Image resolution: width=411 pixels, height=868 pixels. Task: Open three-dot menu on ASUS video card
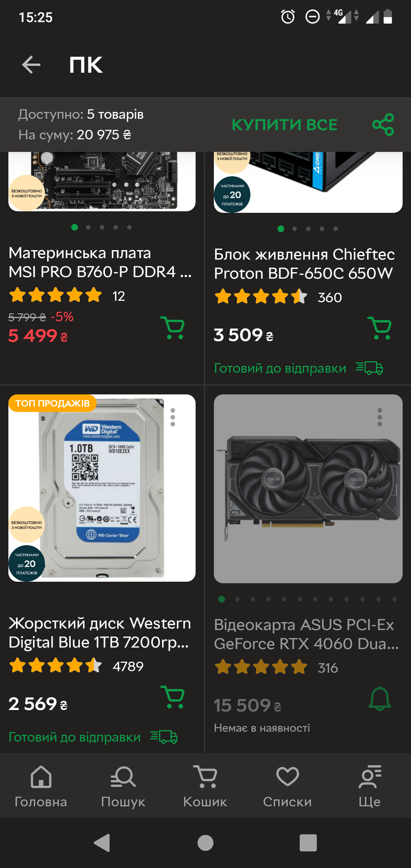379,417
